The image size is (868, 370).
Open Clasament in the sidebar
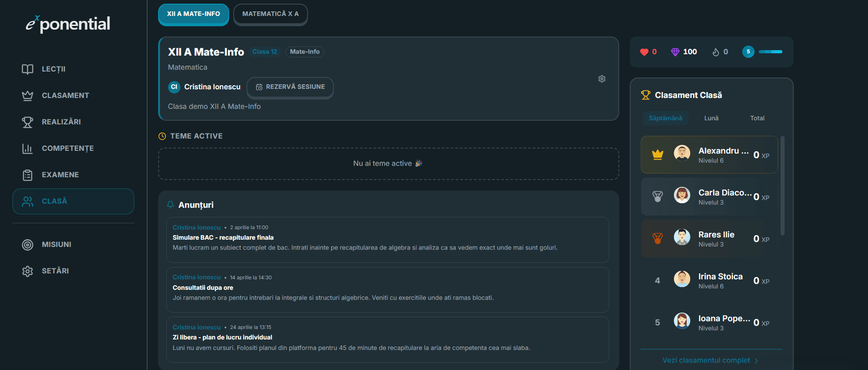[73, 96]
